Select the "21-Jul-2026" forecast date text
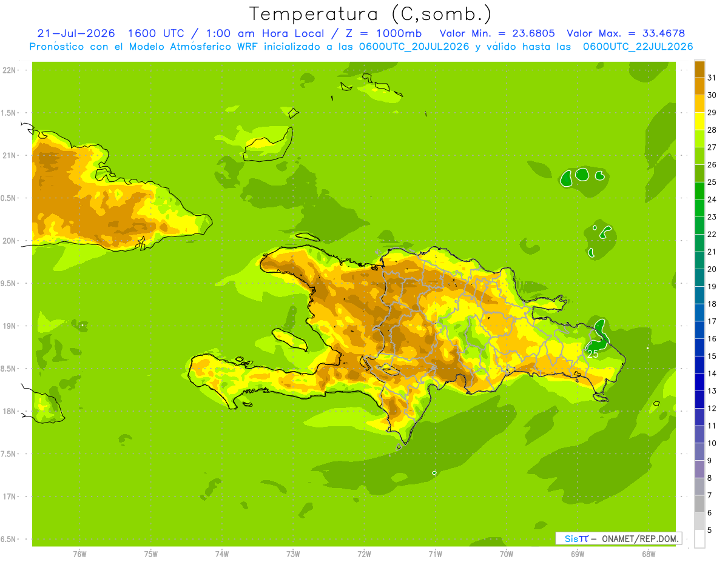The image size is (728, 562). click(x=76, y=33)
